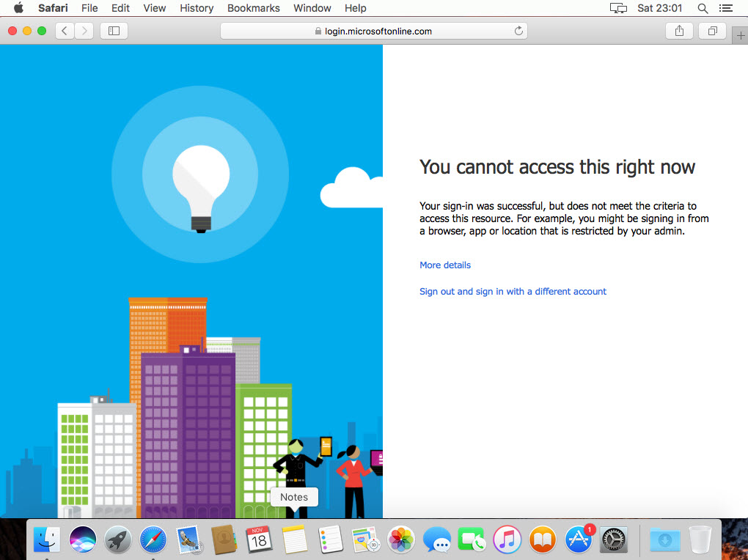Click the login.microsoftonline.com address field

[x=373, y=31]
